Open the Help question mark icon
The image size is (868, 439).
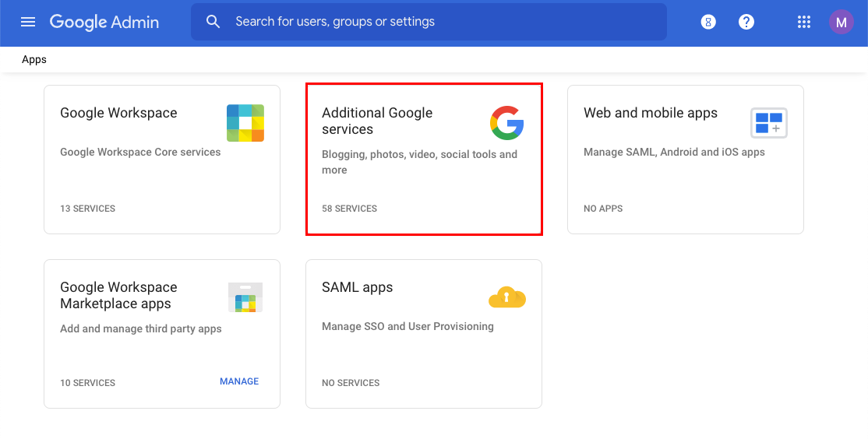[746, 22]
